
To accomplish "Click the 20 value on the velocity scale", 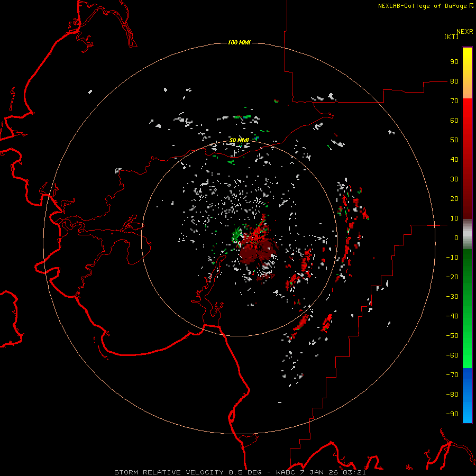I will click(x=454, y=198).
